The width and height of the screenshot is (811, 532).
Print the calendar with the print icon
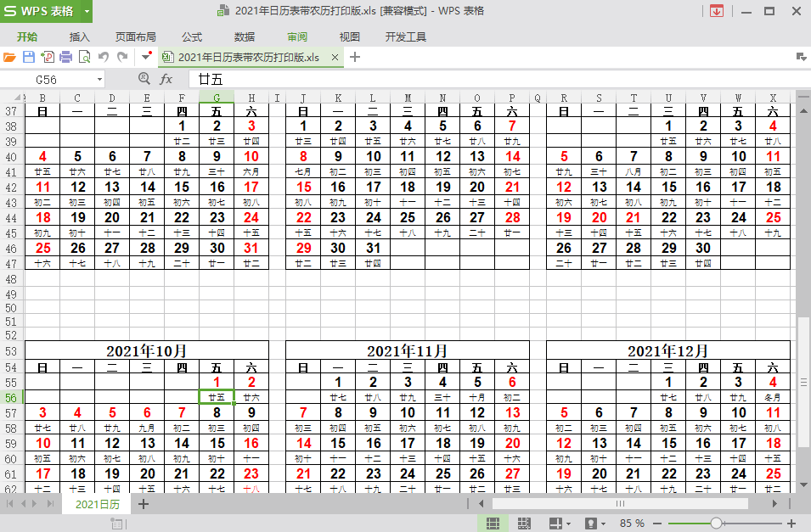point(65,56)
